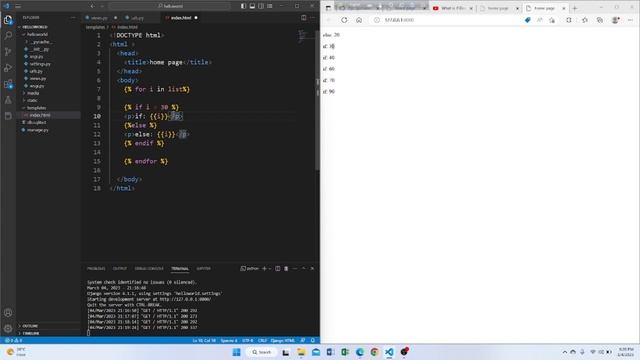
Task: Open the Explorer view in activity bar
Action: coord(8,20)
